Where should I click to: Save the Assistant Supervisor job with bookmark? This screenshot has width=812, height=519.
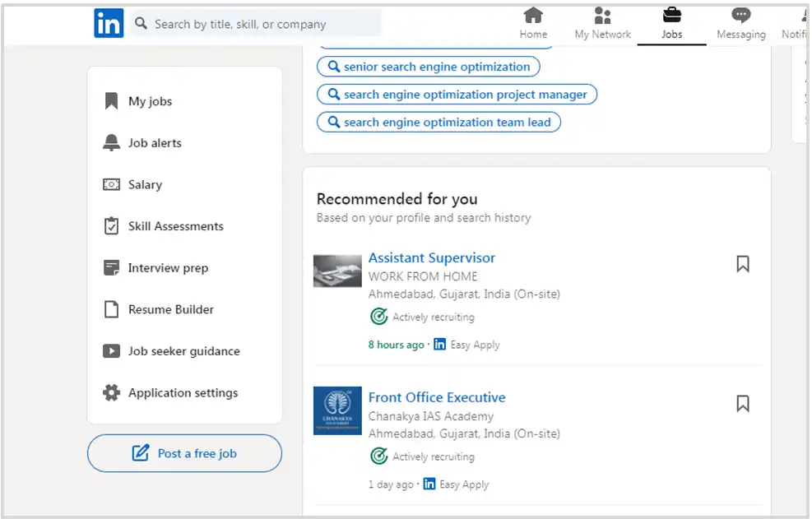743,264
